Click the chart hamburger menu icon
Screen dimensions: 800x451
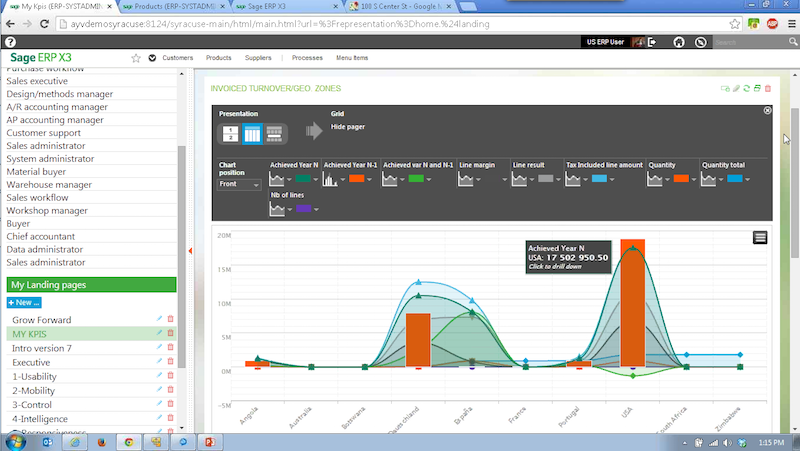[760, 237]
